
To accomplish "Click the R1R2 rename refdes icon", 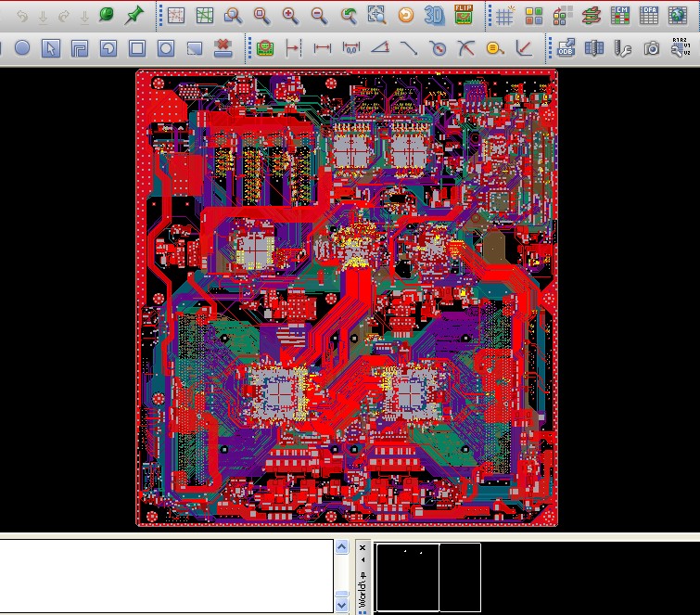I will (681, 48).
